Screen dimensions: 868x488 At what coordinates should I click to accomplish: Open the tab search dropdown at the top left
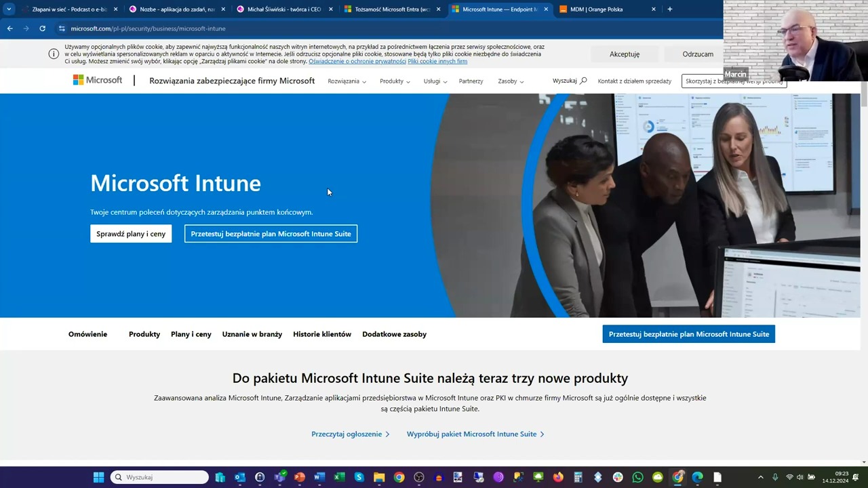[x=9, y=9]
